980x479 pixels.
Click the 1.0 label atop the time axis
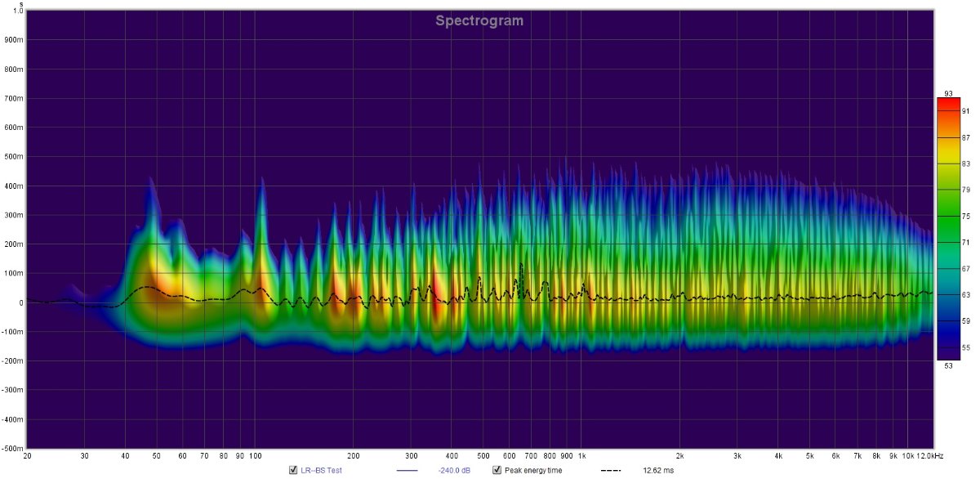click(18, 11)
